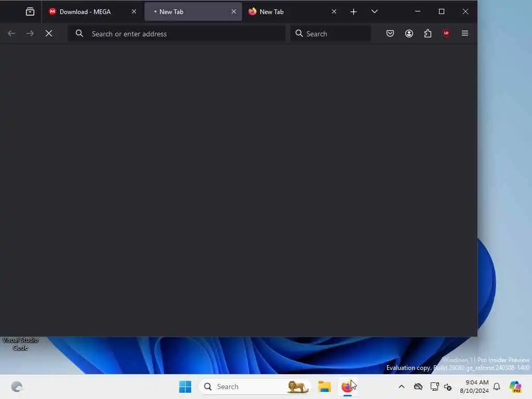Viewport: 532px width, 399px height.
Task: Open a new tab with plus button
Action: [353, 12]
